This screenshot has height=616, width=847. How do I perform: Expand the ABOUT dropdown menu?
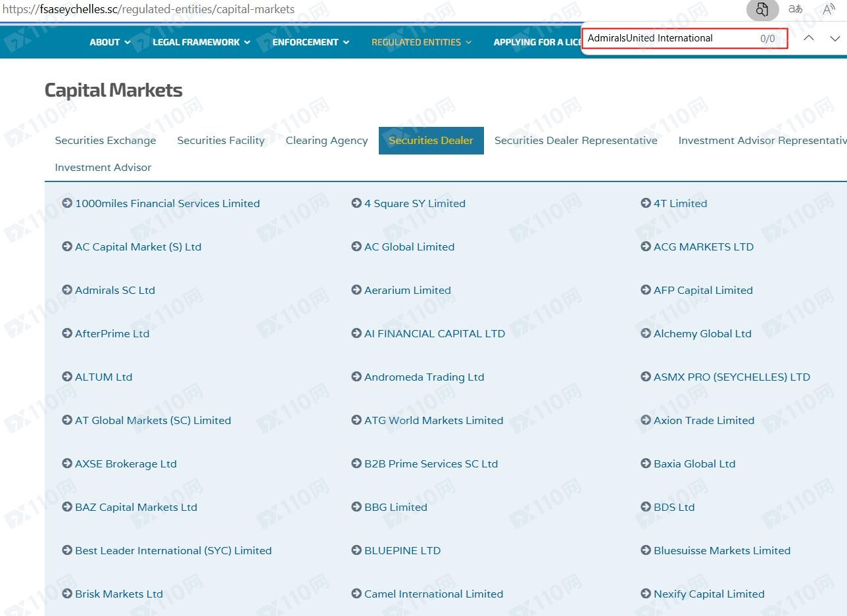(x=110, y=42)
